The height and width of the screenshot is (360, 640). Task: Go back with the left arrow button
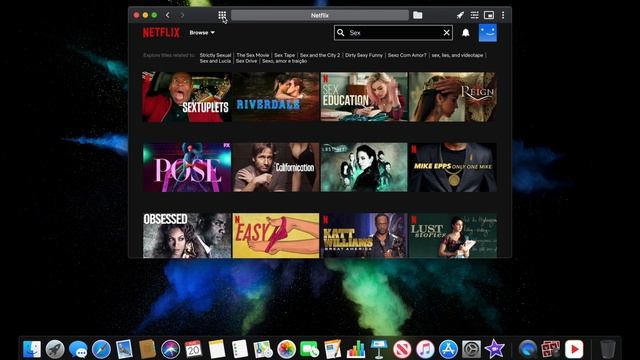168,15
